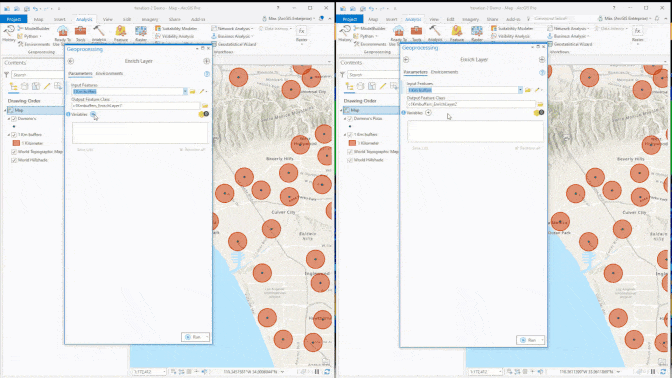Open the Project tab in left window
Viewport: 672px width, 378px height.
pyautogui.click(x=14, y=19)
